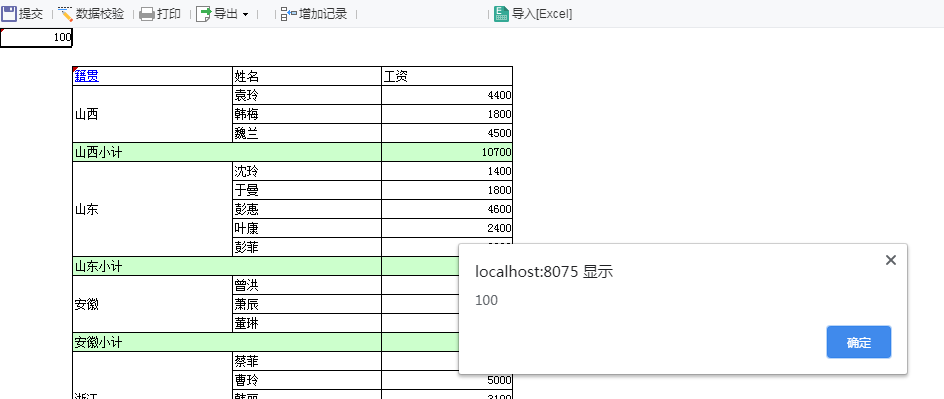This screenshot has width=944, height=399.
Task: Confirm the alert with 确定 button
Action: click(859, 342)
